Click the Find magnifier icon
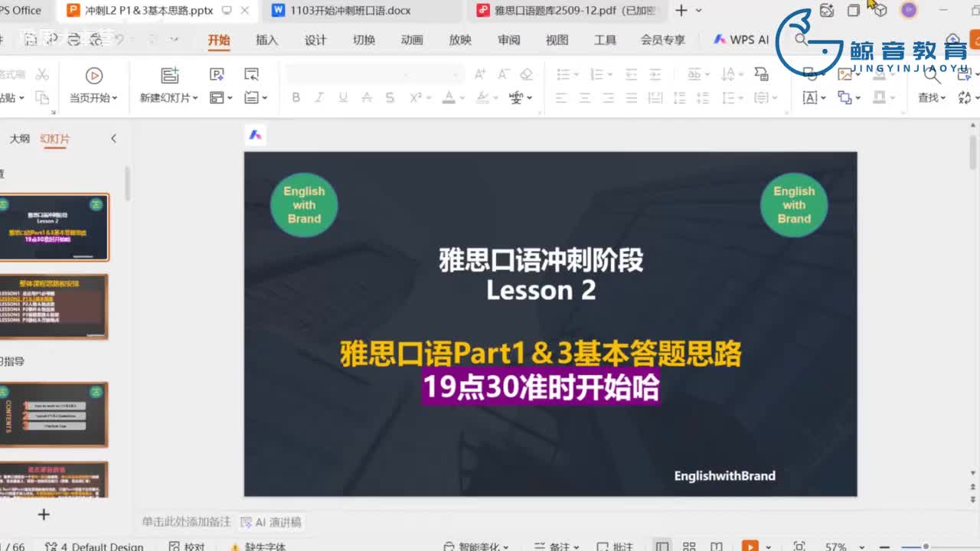Image resolution: width=980 pixels, height=551 pixels. coord(932,75)
